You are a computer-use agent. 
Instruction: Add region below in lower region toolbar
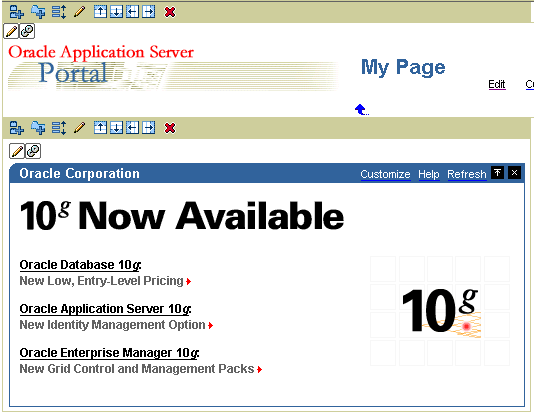[116, 128]
